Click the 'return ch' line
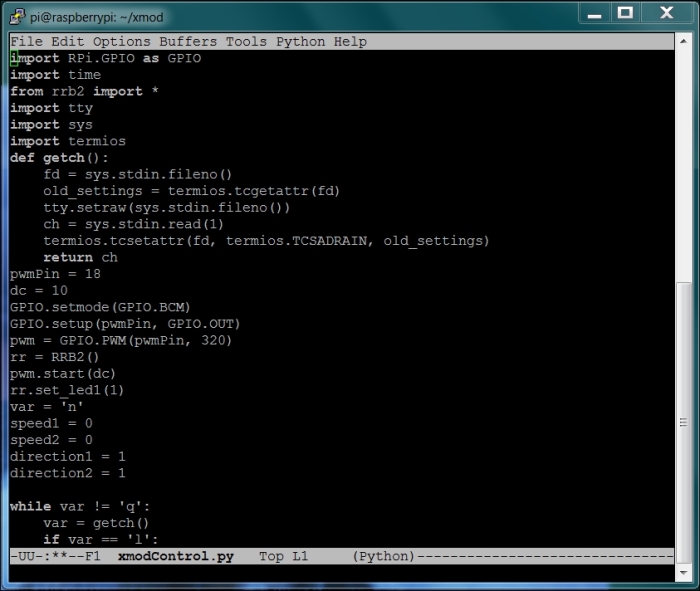The image size is (700, 591). pos(81,258)
